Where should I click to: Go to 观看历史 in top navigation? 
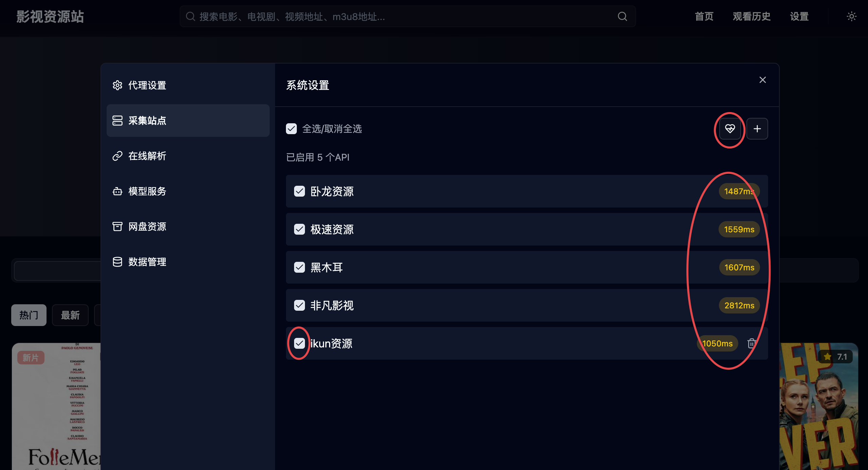point(752,16)
